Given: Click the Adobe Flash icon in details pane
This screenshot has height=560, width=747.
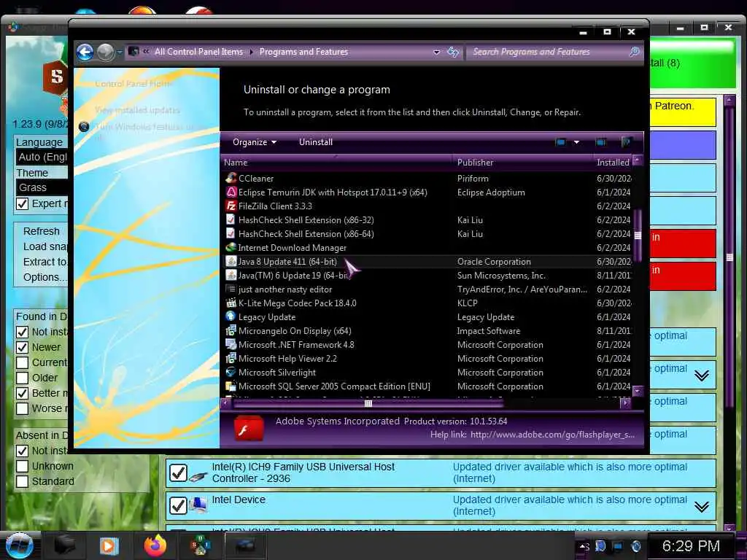Looking at the screenshot, I should [x=248, y=428].
